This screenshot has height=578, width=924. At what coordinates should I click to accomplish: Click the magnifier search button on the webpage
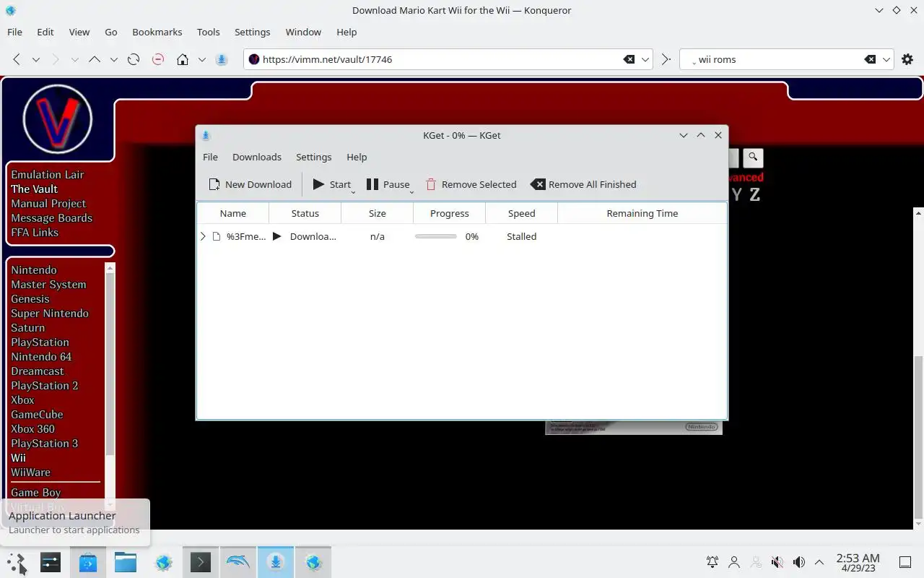click(x=753, y=158)
